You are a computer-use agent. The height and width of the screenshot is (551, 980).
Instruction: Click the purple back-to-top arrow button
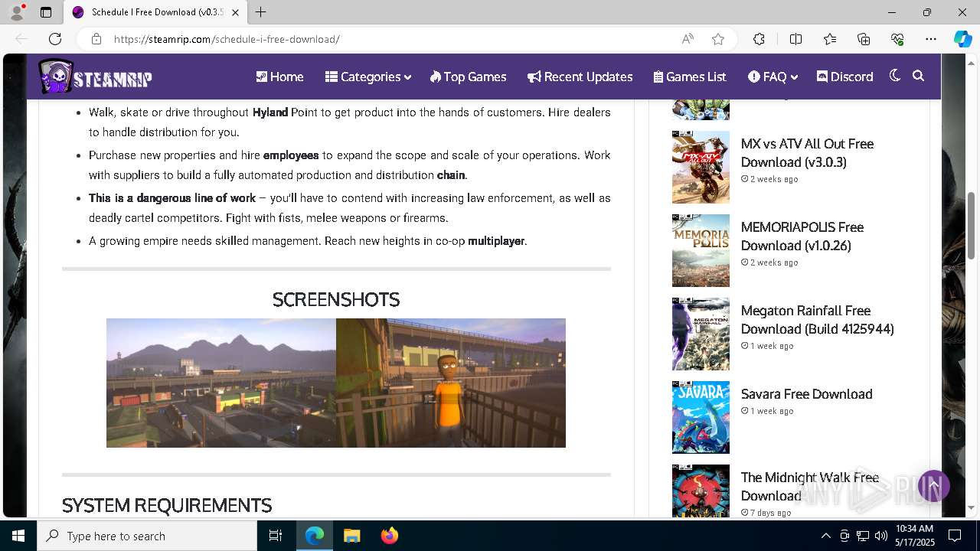(x=934, y=486)
